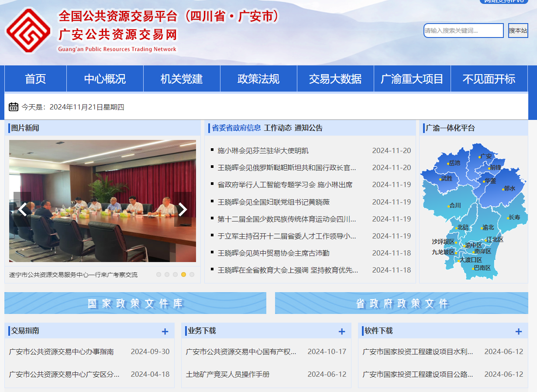Click the calendar icon beside today's date
This screenshot has width=537, height=392.
(x=14, y=106)
